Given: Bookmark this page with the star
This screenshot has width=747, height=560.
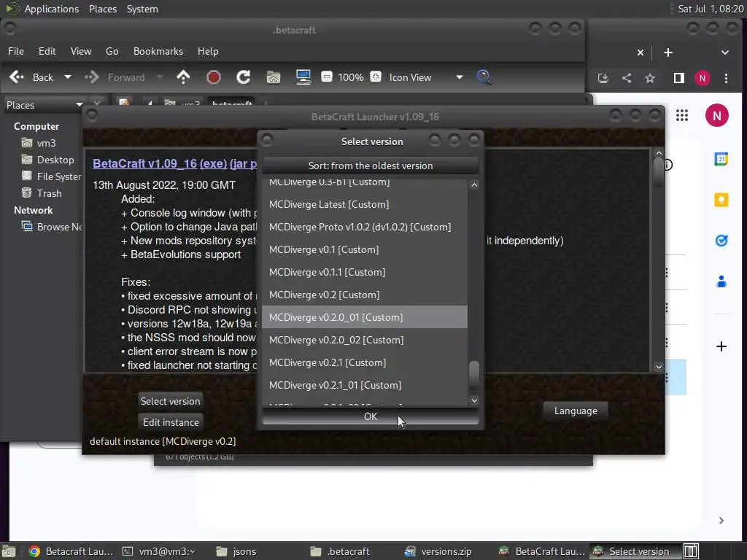Looking at the screenshot, I should click(650, 78).
